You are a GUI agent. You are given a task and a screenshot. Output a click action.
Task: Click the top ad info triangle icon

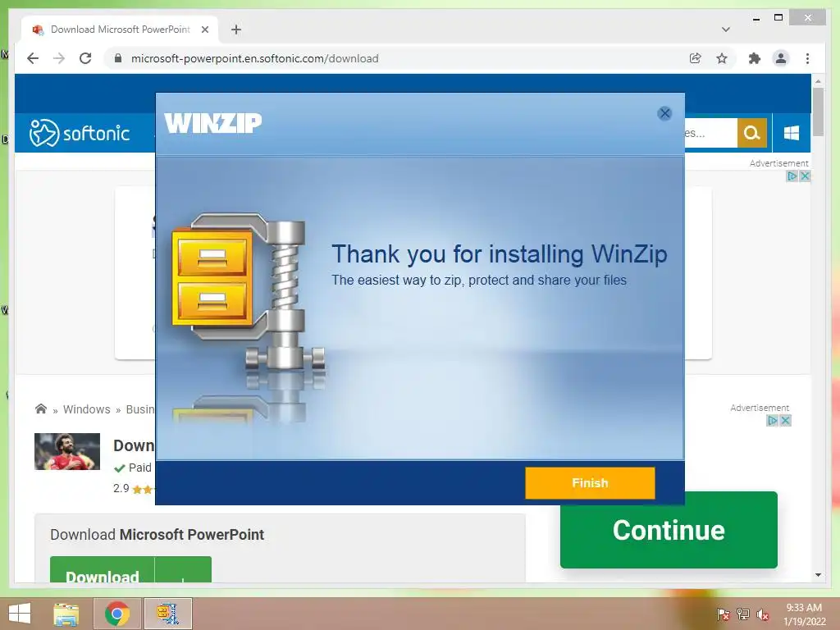pos(792,176)
